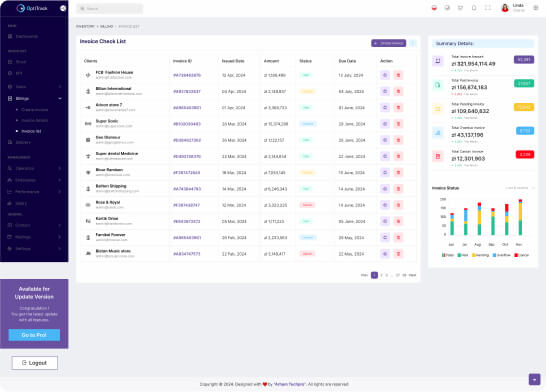The image size is (546, 392).
Task: Collapse the Billings menu in the sidebar
Action: 34,99
